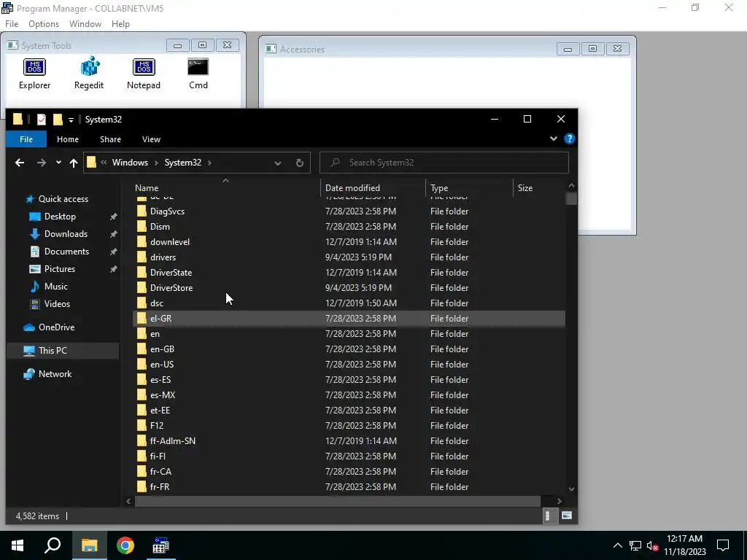Select the DriverStore folder row

pos(349,287)
